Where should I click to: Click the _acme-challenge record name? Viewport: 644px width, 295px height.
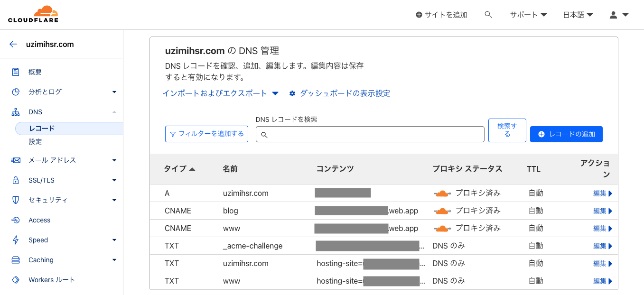pyautogui.click(x=252, y=246)
